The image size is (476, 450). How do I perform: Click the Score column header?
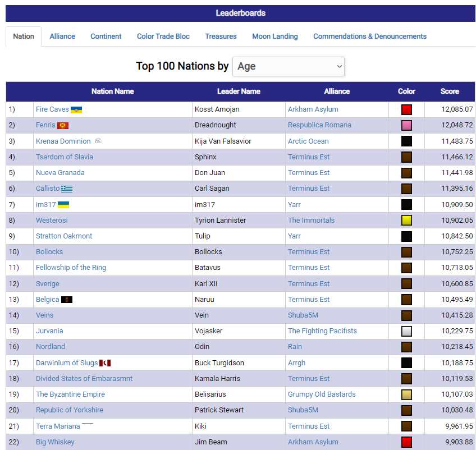(x=450, y=91)
